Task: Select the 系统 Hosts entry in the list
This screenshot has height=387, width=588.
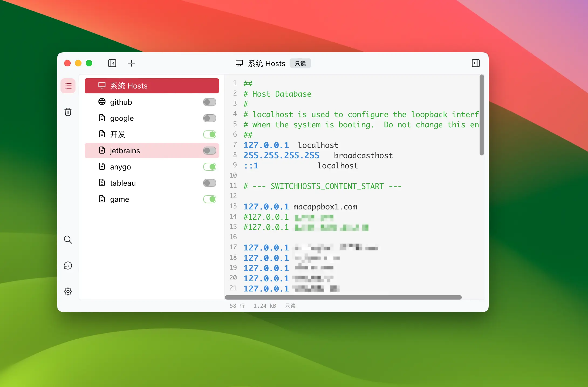Action: [x=152, y=86]
